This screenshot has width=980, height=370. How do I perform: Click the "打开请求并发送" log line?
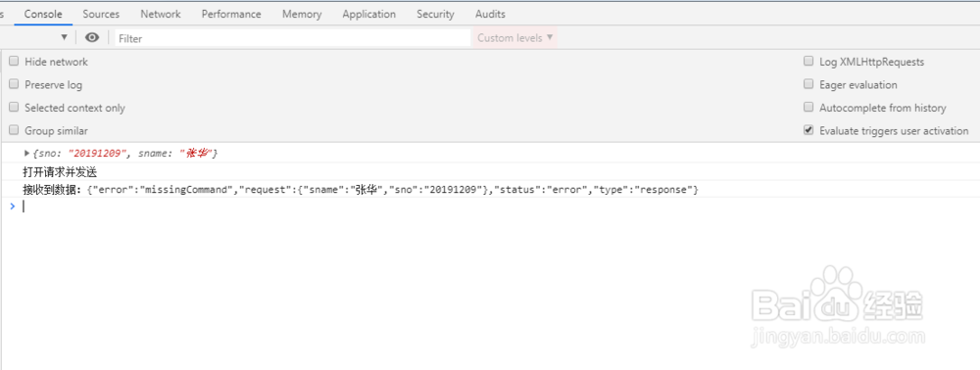point(60,172)
